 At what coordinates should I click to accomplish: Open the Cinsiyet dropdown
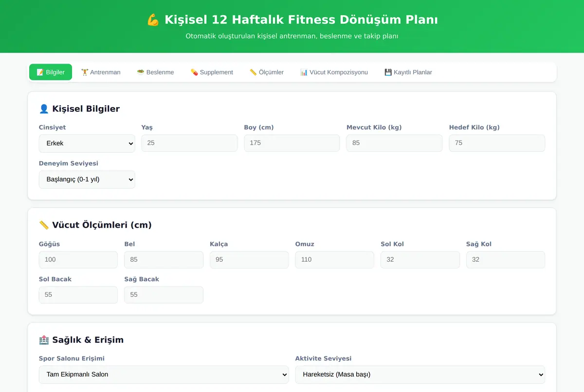pyautogui.click(x=87, y=143)
